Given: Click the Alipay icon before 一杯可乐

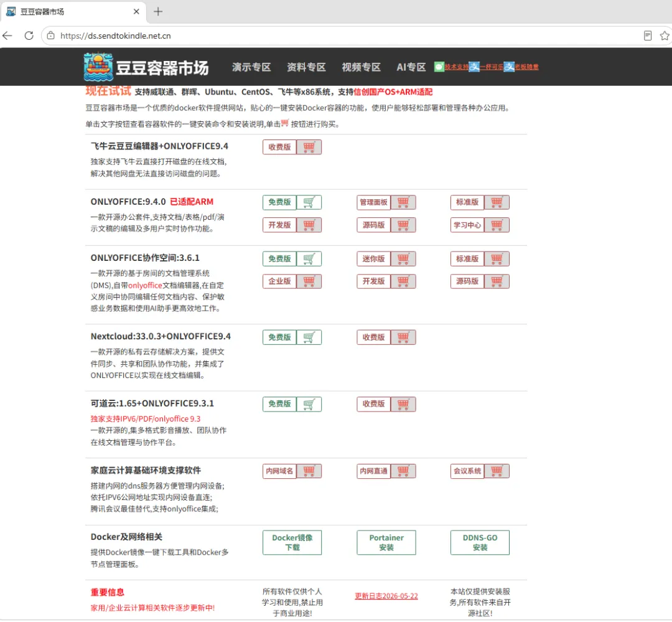Looking at the screenshot, I should tap(474, 67).
